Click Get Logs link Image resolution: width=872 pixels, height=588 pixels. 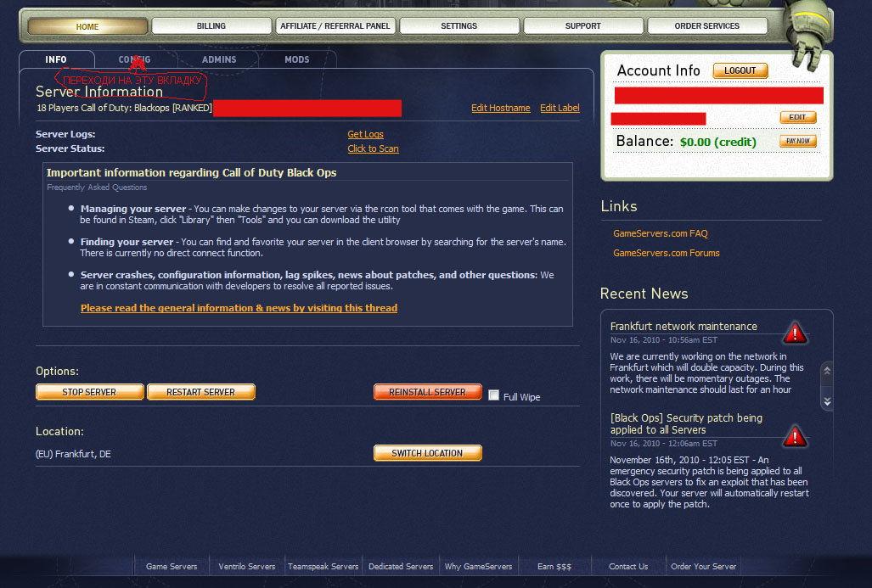coord(365,134)
